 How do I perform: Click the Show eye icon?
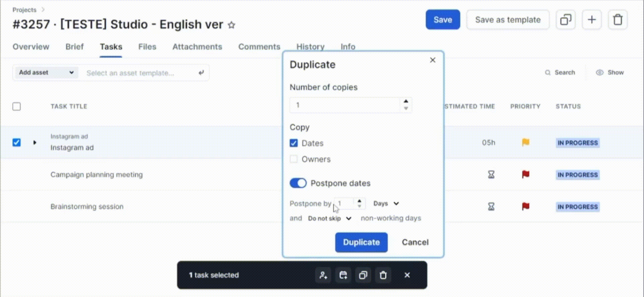click(599, 73)
